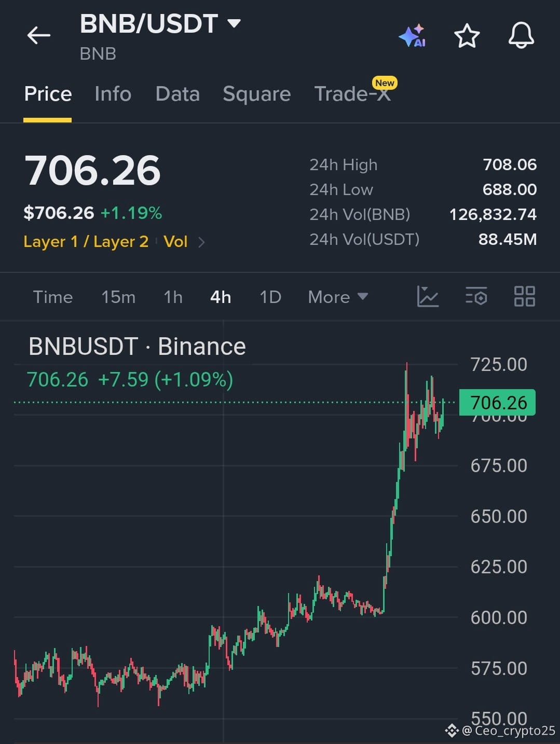Tap the +1.19% change value
The image size is (560, 744).
click(131, 213)
